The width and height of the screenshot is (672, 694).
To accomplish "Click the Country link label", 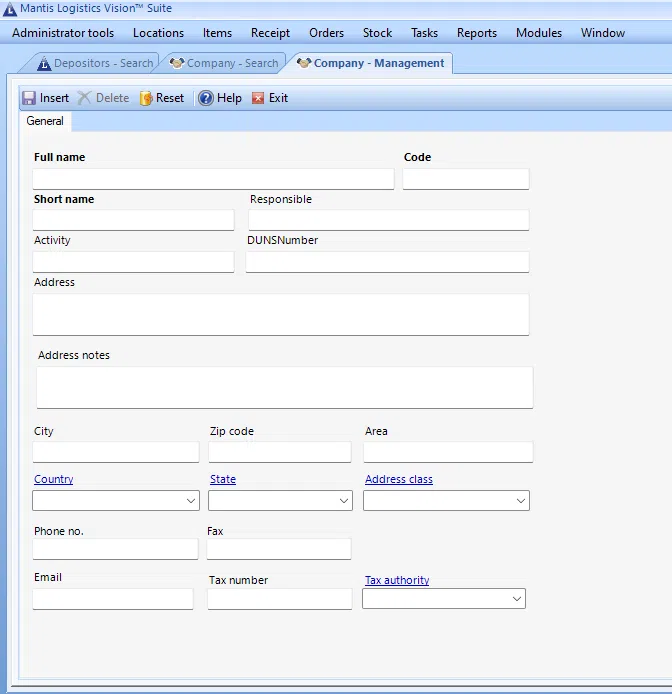I will point(53,480).
